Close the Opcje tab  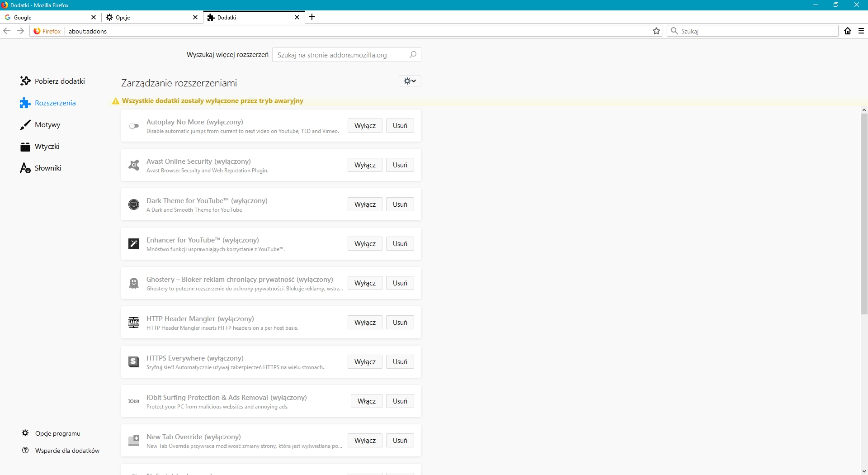[x=195, y=17]
